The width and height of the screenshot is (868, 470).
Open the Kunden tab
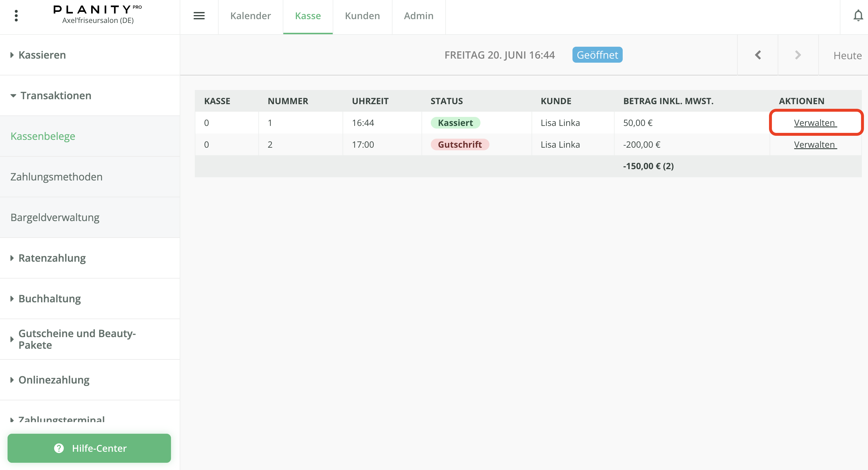point(362,16)
